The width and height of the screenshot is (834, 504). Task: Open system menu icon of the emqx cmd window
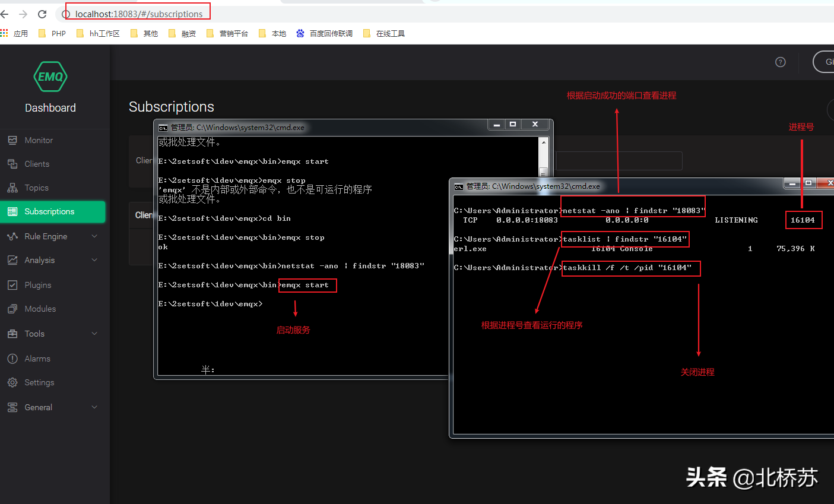[163, 128]
